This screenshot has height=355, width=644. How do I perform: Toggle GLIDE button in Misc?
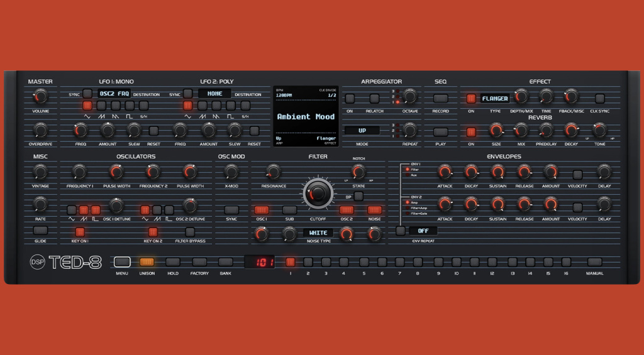pyautogui.click(x=40, y=230)
